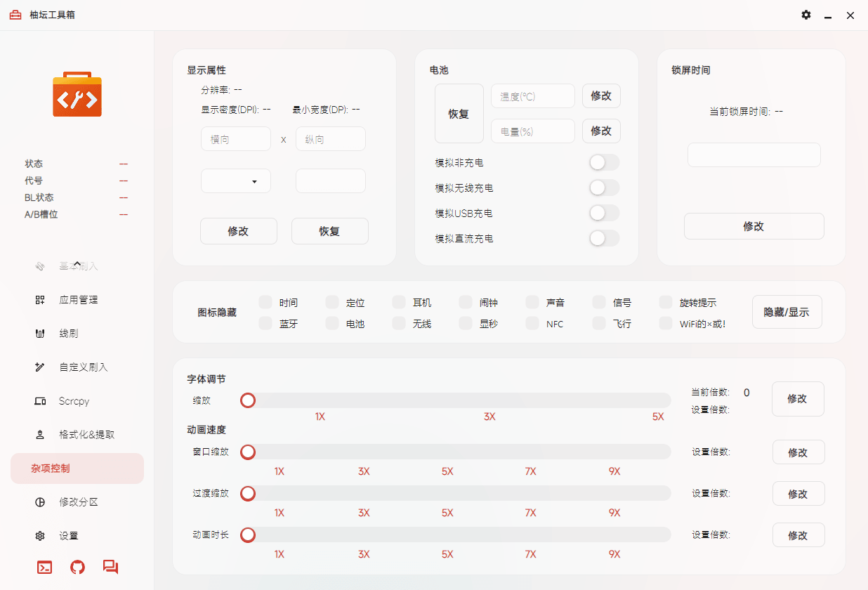Open the dropdown in 显示属性 panel
Image resolution: width=868 pixels, height=590 pixels.
point(236,181)
